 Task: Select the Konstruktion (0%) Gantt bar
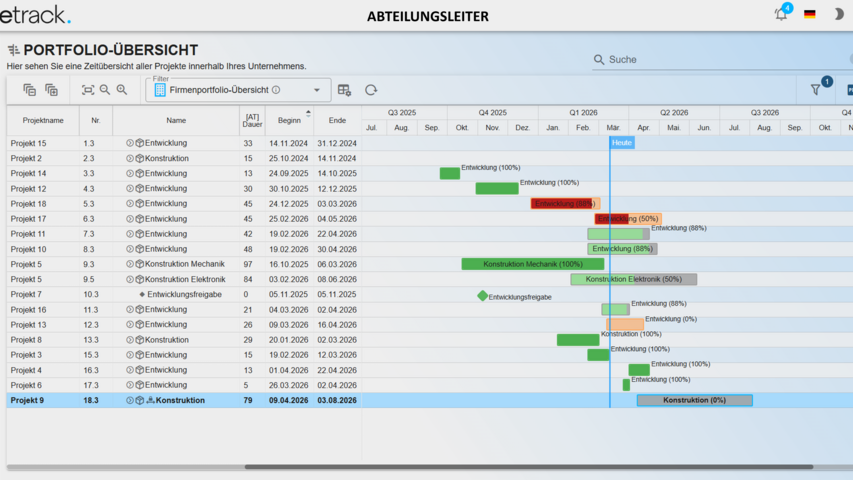[695, 400]
